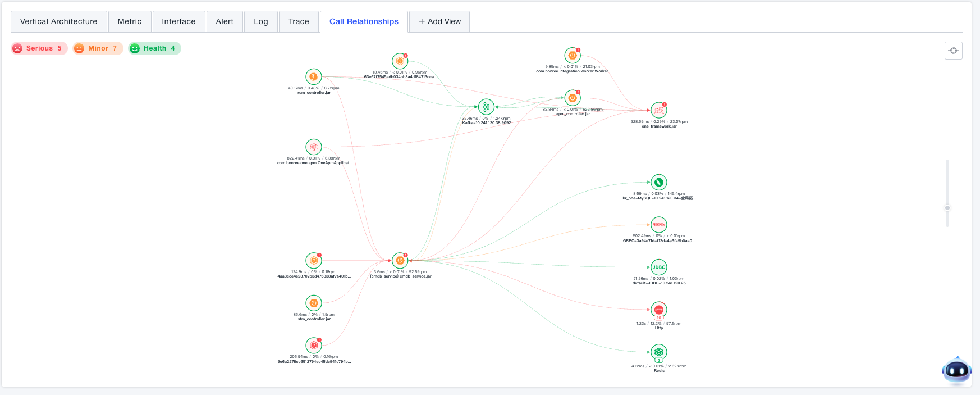Click the stm_controller.jar node label
This screenshot has width=980, height=395.
[x=314, y=319]
